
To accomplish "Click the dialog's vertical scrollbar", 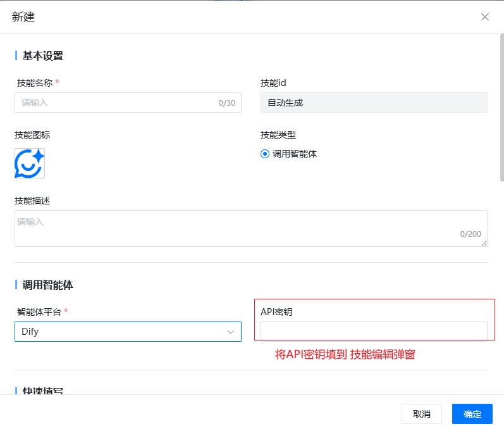I will 501,108.
